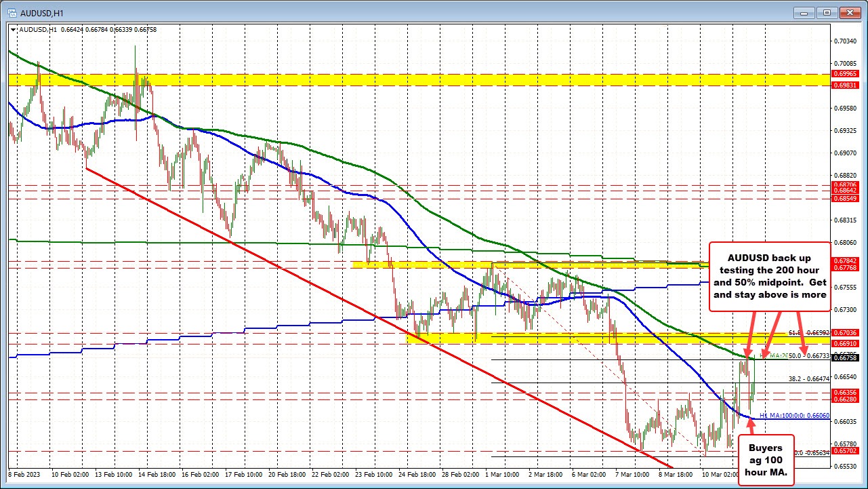The width and height of the screenshot is (868, 489).
Task: Restore the AUDUSD,H1 chart window
Action: click(826, 12)
